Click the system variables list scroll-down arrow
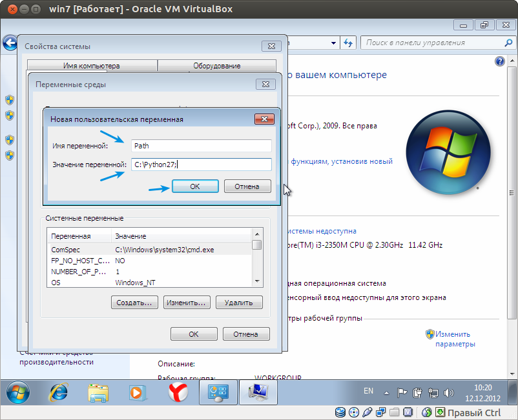This screenshot has height=420, width=518. pyautogui.click(x=257, y=281)
